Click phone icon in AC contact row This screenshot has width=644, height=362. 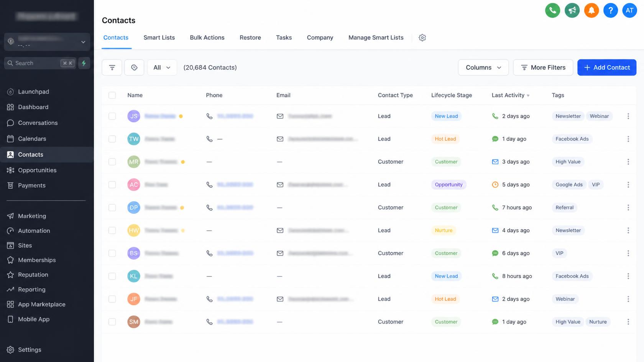click(209, 185)
